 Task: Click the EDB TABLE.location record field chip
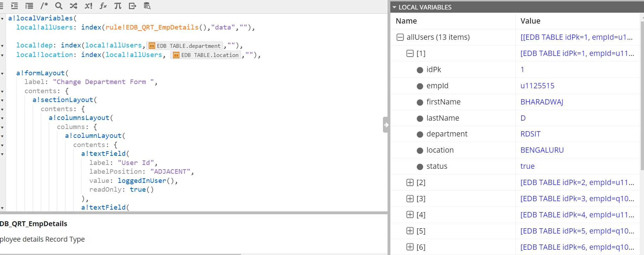206,55
